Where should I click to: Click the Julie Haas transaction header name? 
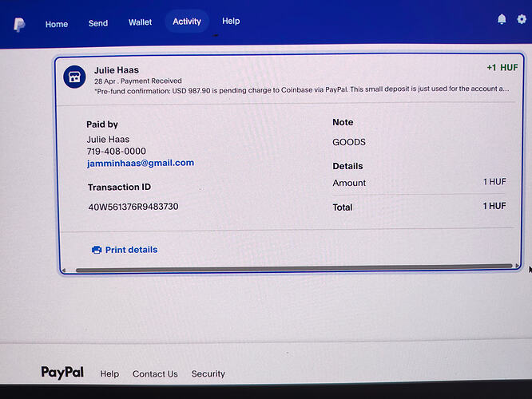point(117,70)
